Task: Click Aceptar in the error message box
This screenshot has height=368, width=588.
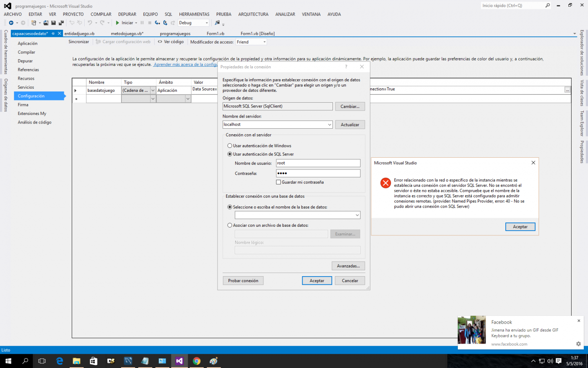Action: (x=520, y=227)
